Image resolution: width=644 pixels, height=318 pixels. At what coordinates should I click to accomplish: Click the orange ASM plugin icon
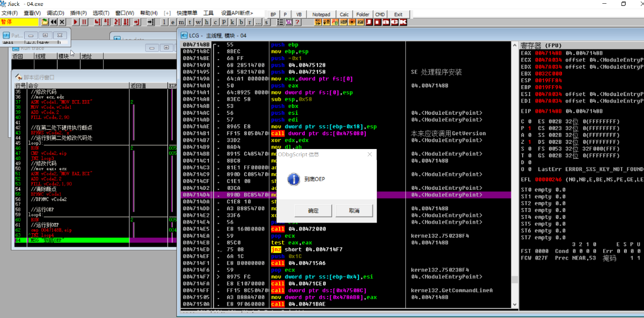click(x=361, y=22)
